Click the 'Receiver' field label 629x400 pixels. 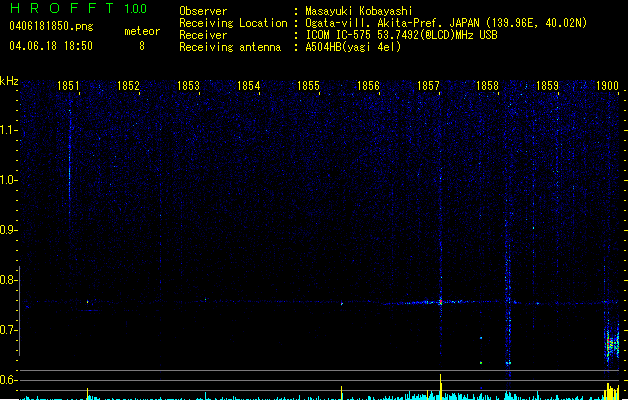coord(203,35)
